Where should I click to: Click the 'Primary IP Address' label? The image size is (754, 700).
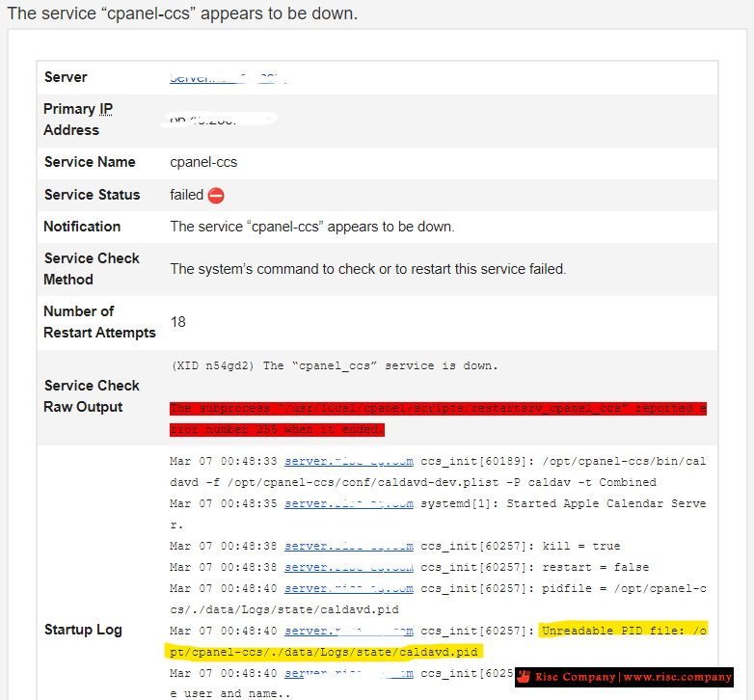click(78, 120)
